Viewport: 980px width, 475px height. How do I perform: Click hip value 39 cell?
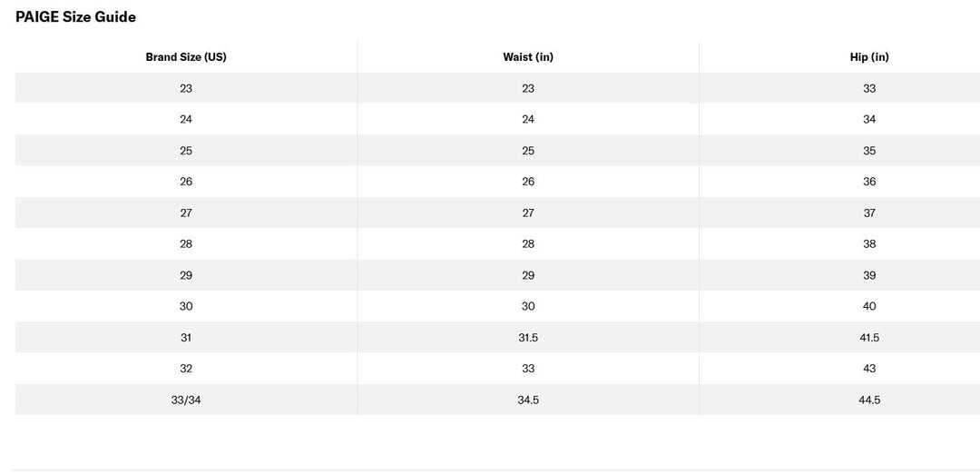869,275
